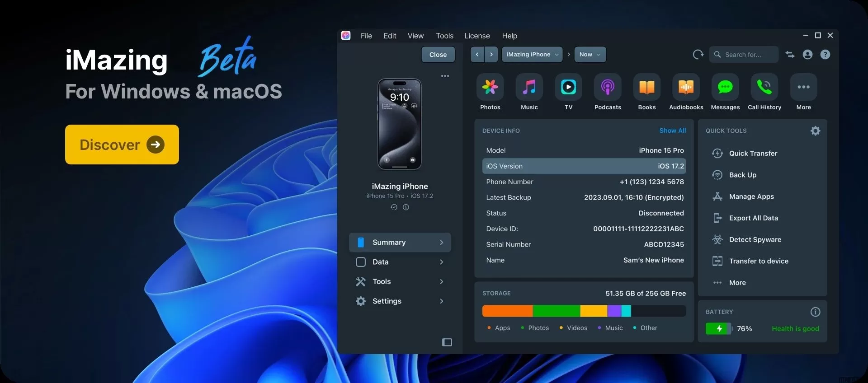Viewport: 868px width, 383px height.
Task: Expand the Settings sidebar section
Action: [400, 301]
